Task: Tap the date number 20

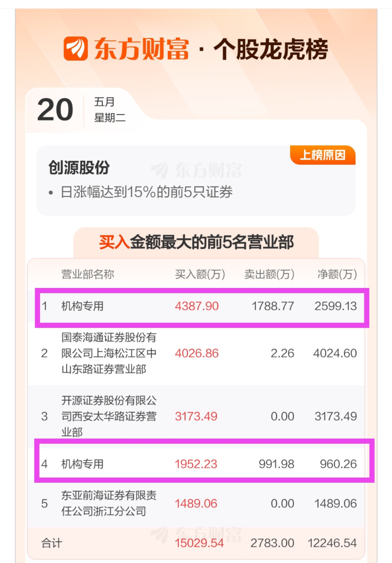Action: [55, 110]
